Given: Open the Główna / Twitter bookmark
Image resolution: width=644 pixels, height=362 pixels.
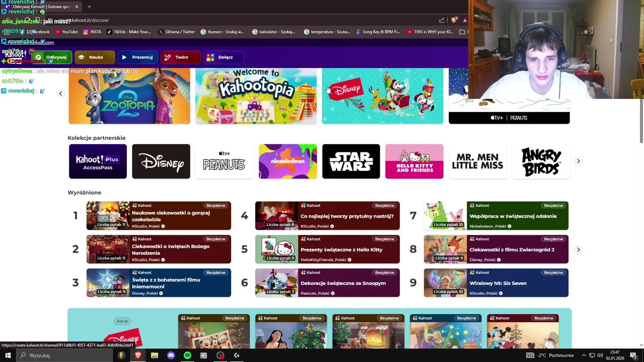Looking at the screenshot, I should [177, 32].
